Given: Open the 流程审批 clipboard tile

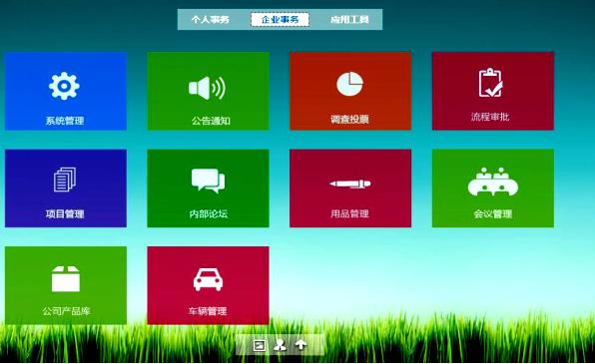Looking at the screenshot, I should click(x=492, y=91).
